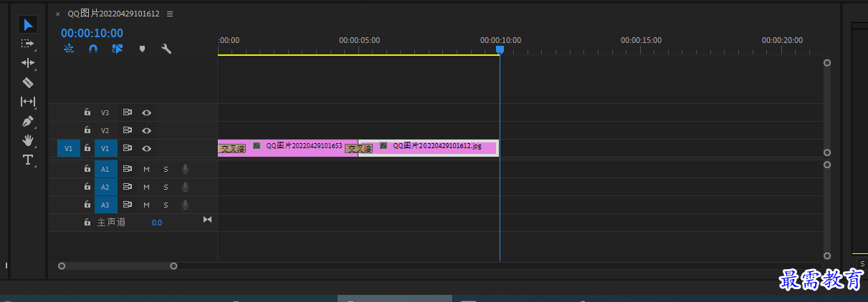Select the QQ图片20220429101612 sequence tab
The width and height of the screenshot is (868, 302).
[x=113, y=14]
